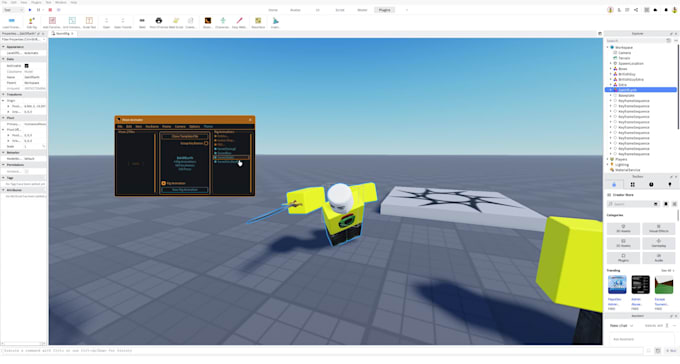
Task: Click the Plugins category tile in Toolbox
Action: click(x=623, y=257)
